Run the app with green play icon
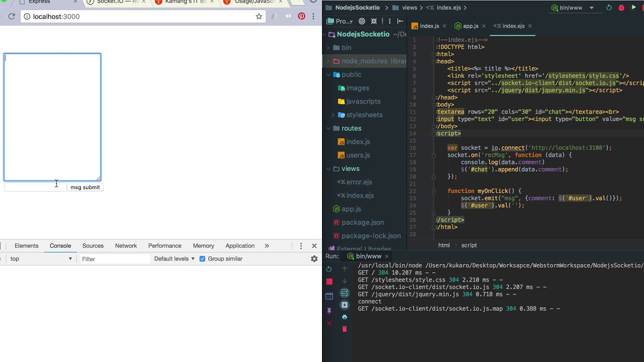This screenshot has width=644, height=362. (x=634, y=8)
